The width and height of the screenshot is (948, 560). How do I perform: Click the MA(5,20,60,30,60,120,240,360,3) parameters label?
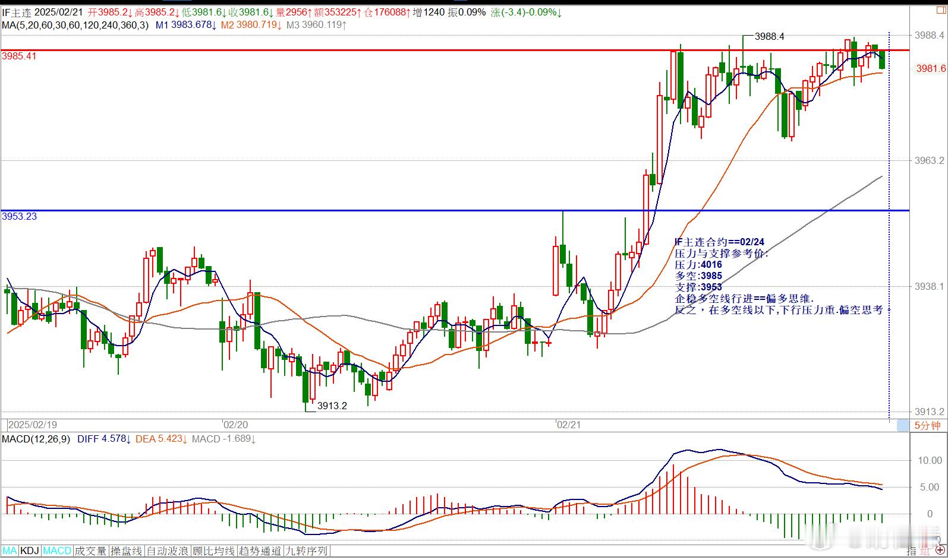[75, 25]
